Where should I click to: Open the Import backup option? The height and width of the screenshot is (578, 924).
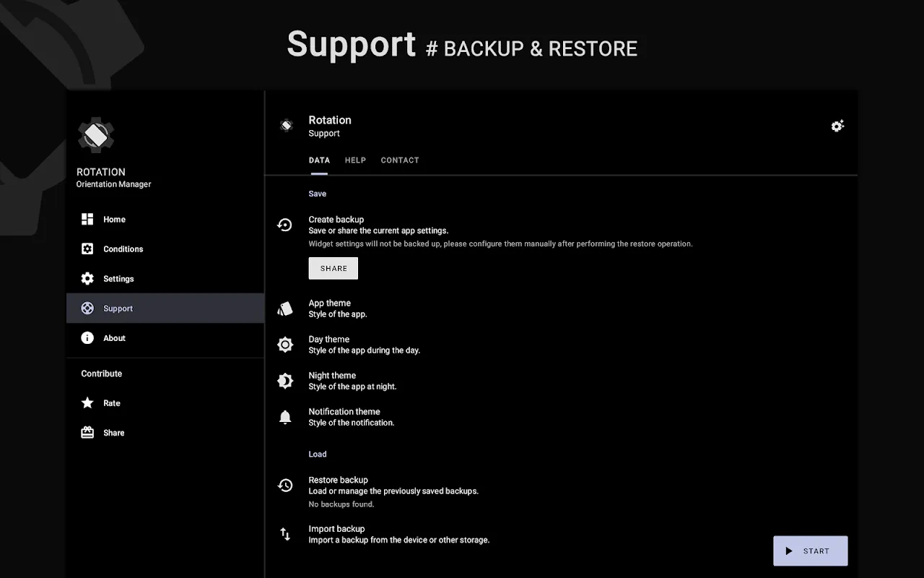click(562, 534)
